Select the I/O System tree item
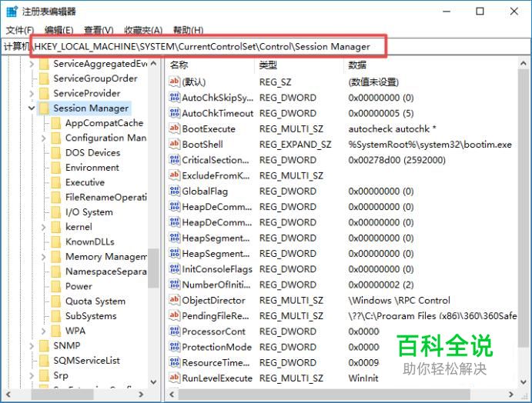 (89, 212)
